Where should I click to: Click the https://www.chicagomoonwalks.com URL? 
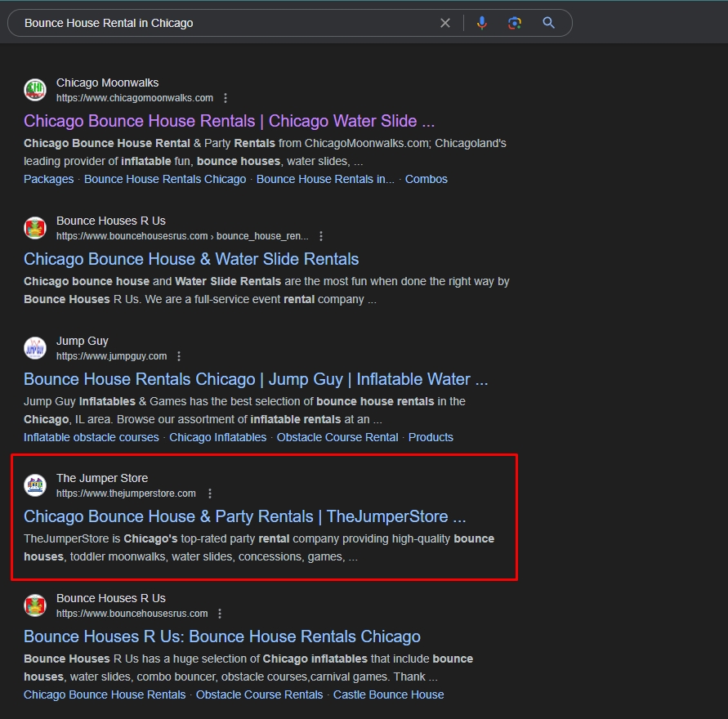(x=135, y=98)
